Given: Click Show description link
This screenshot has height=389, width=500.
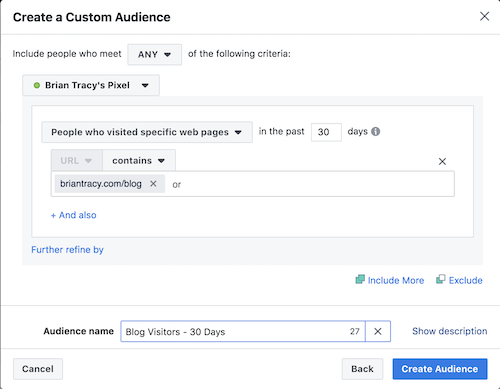Looking at the screenshot, I should tap(450, 331).
